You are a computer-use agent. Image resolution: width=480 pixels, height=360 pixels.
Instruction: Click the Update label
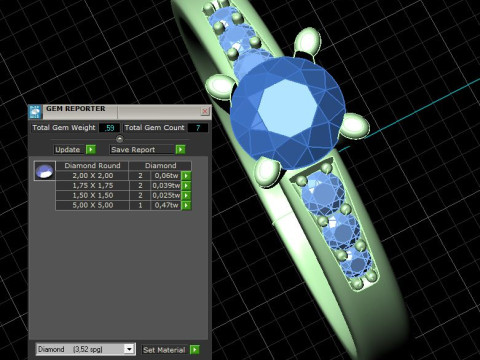pos(68,150)
